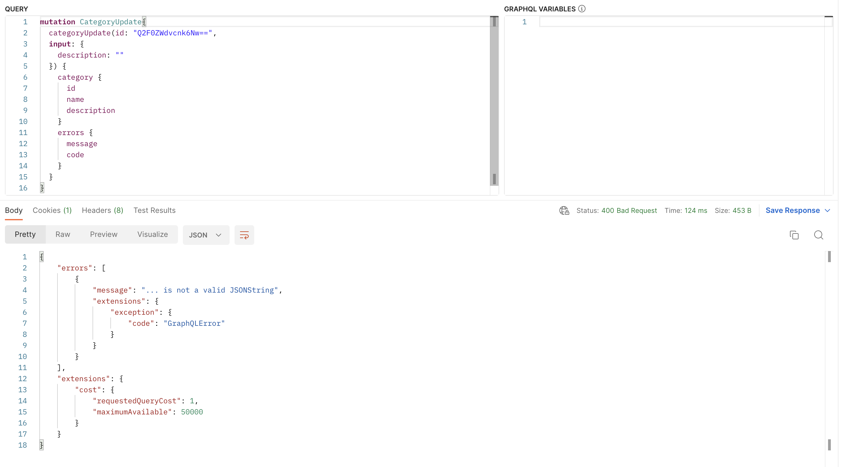This screenshot has width=868, height=467.
Task: Open the Headers tab
Action: tap(102, 210)
